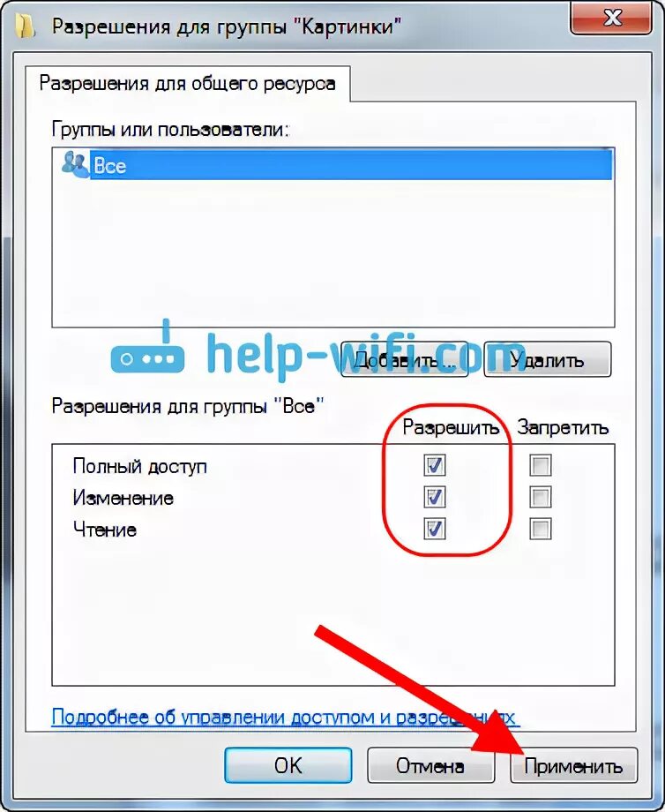
Task: Select the Все entry in the users list
Action: [x=351, y=165]
